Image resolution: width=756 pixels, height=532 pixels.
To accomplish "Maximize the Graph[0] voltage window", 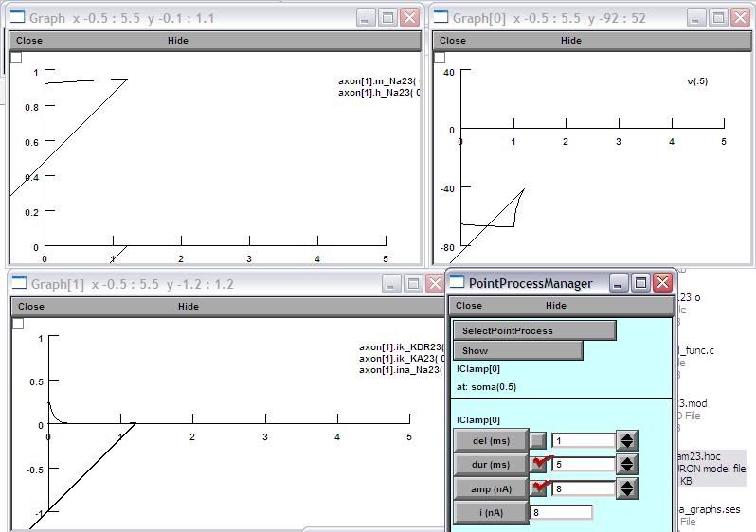I will [x=718, y=17].
